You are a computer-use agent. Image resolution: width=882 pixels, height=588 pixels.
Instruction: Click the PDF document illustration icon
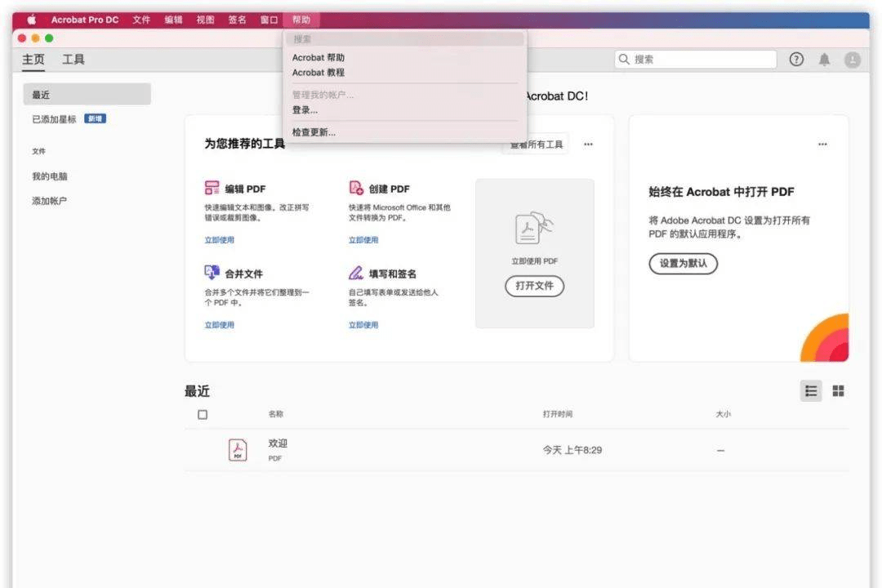(x=534, y=228)
